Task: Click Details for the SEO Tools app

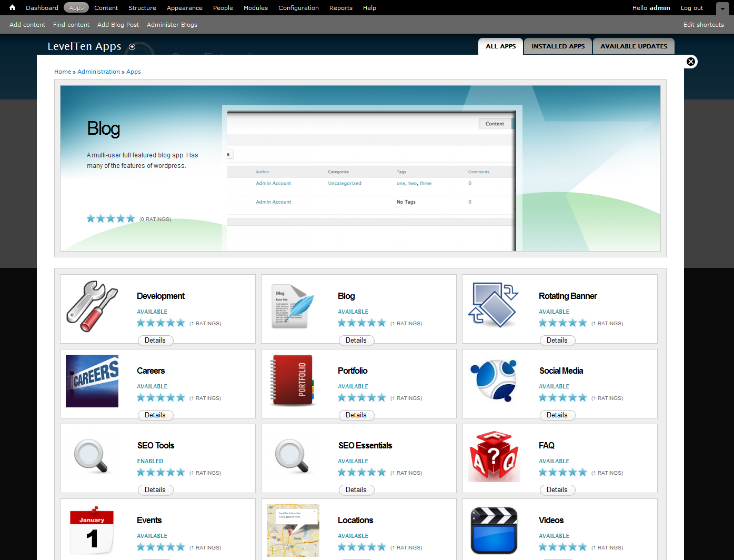Action: [x=155, y=489]
